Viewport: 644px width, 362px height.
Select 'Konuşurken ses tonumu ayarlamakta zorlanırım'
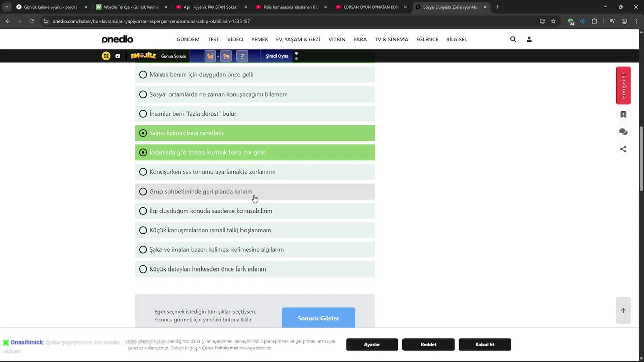pyautogui.click(x=255, y=172)
